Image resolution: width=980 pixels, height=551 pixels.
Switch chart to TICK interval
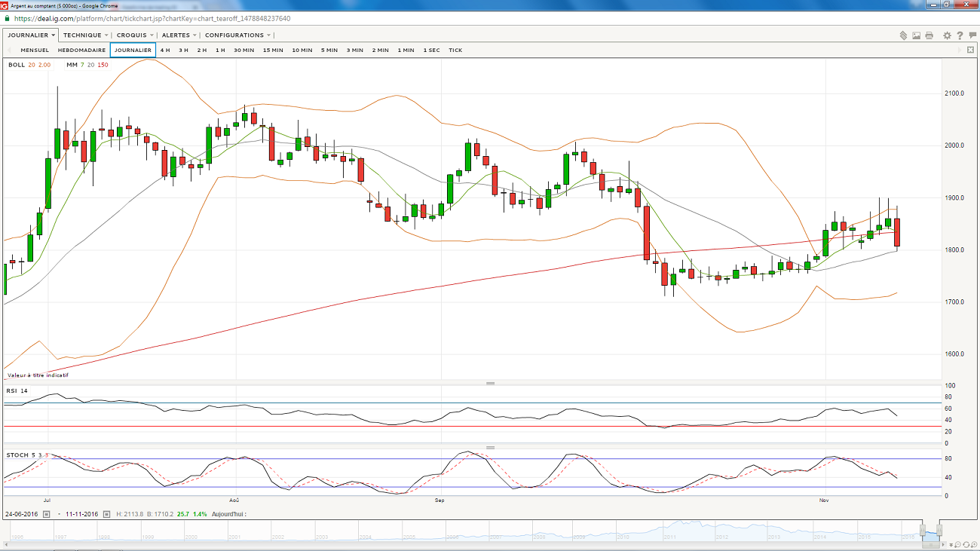click(x=455, y=51)
